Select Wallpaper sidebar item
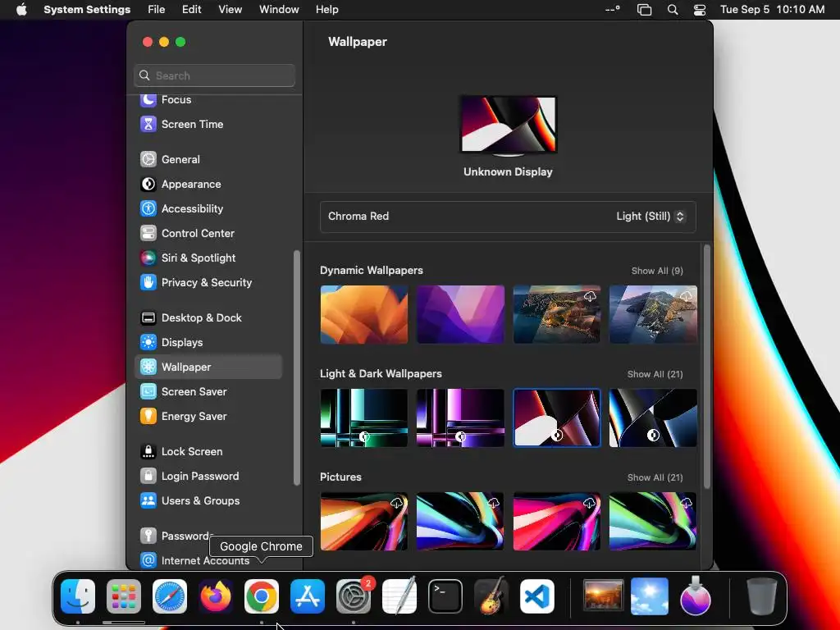This screenshot has height=630, width=840. (208, 367)
